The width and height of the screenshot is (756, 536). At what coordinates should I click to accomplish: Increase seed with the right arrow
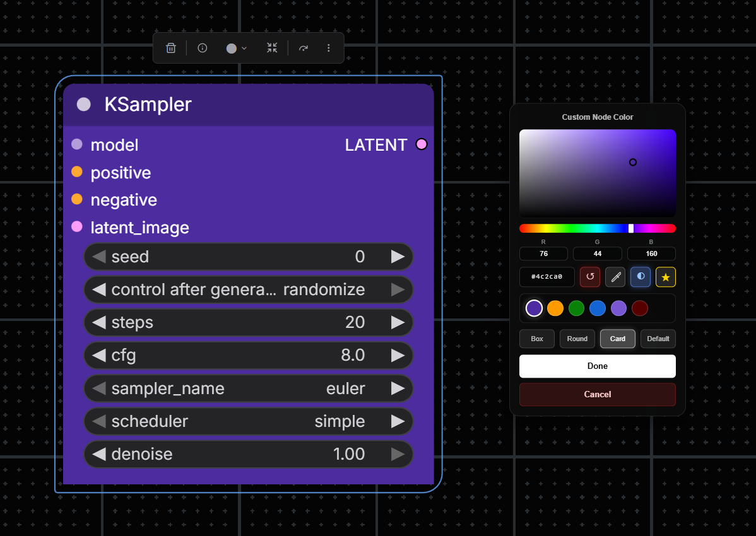[x=398, y=257]
